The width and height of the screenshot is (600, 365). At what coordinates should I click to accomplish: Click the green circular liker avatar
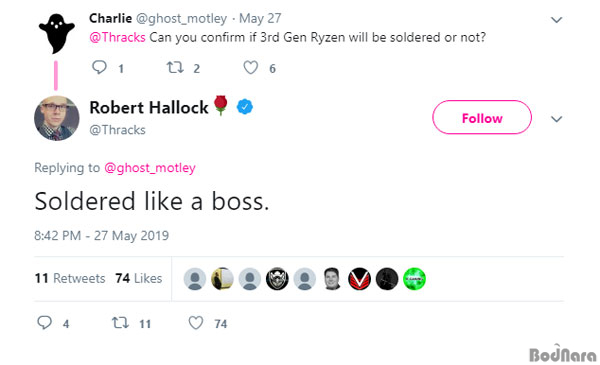click(414, 279)
